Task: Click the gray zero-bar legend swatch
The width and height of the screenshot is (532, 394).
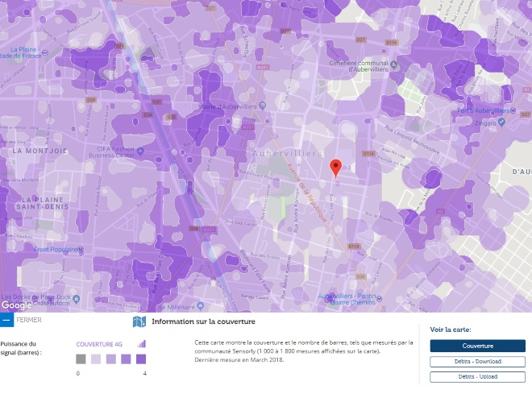Action: (81, 359)
